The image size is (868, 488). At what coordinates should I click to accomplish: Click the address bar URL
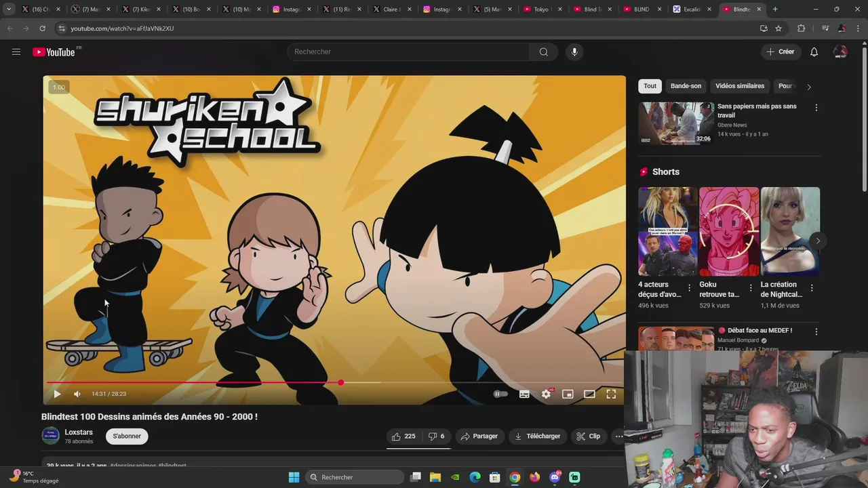tap(122, 28)
